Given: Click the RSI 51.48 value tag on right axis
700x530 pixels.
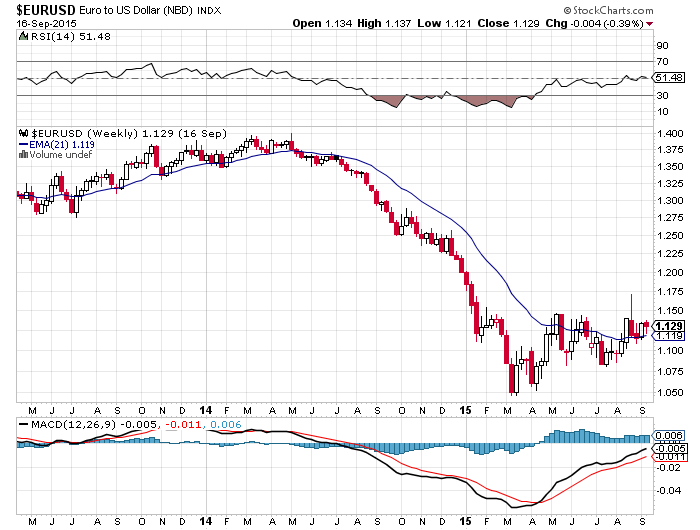Looking at the screenshot, I should point(666,77).
